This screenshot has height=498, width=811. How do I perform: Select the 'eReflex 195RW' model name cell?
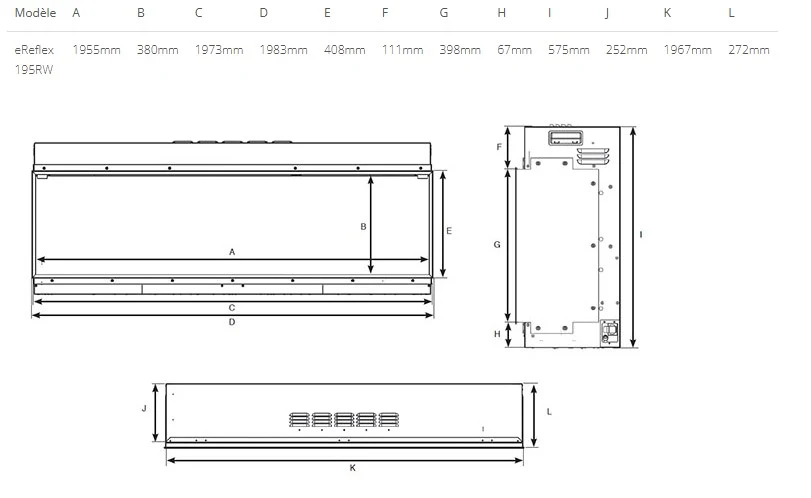pyautogui.click(x=34, y=59)
